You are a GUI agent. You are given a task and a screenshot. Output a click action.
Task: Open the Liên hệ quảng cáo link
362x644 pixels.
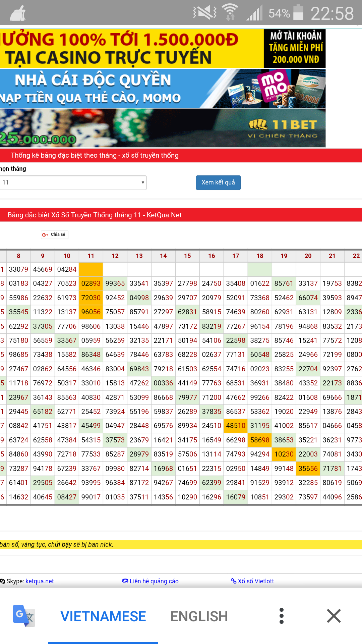[x=150, y=581]
